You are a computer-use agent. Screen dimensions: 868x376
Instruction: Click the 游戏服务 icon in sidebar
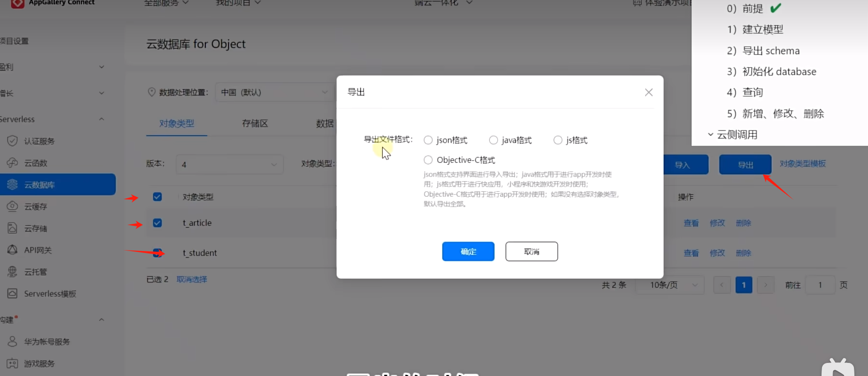(x=13, y=363)
